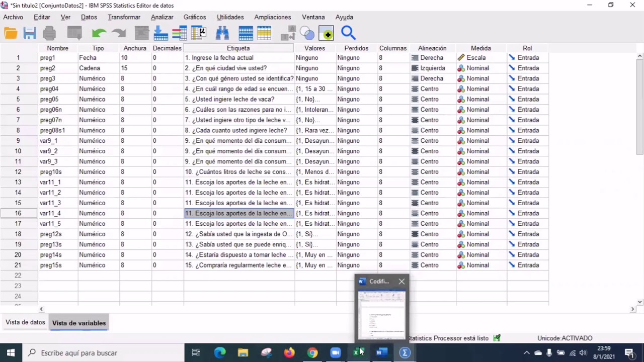
Task: Click the Search magnifying glass toolbar icon
Action: coord(348,34)
